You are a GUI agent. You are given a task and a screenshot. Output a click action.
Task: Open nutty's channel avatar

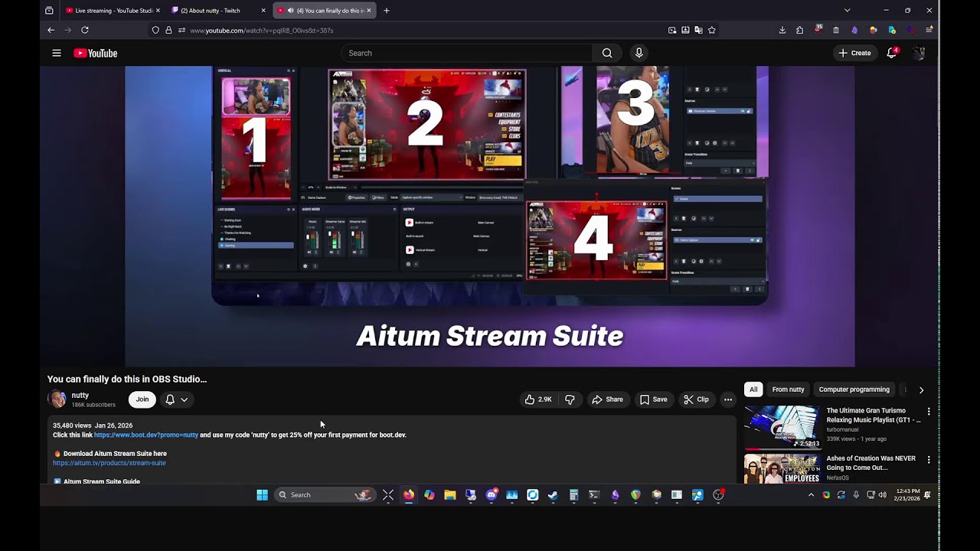tap(57, 399)
